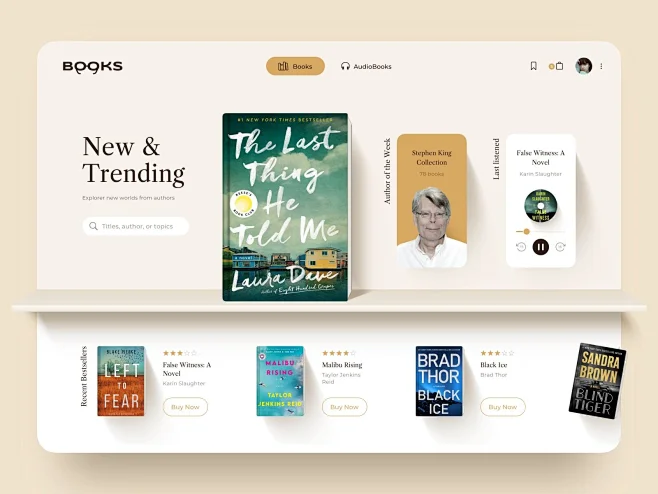
Task: Select the Blind Tiger book cover
Action: (x=597, y=381)
